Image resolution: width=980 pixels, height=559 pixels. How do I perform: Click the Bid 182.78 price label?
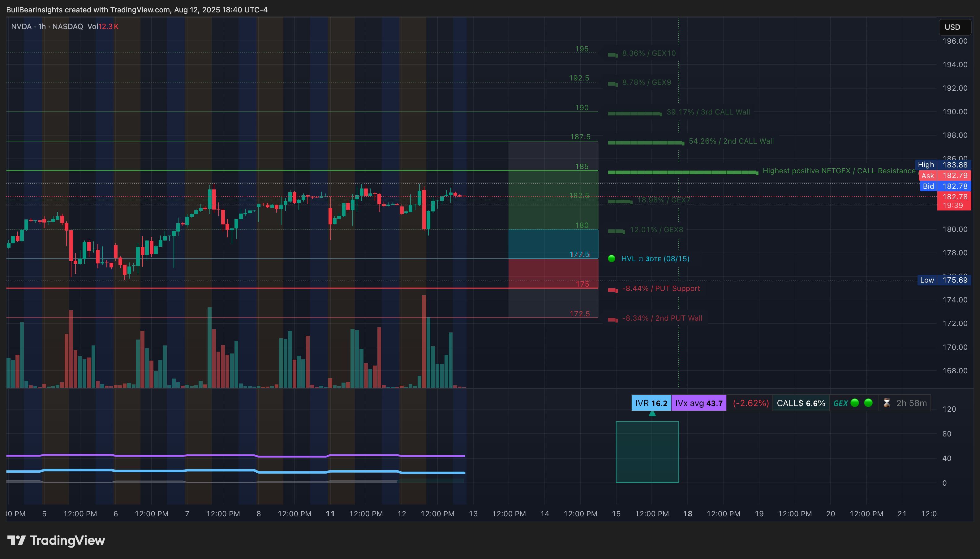point(945,186)
